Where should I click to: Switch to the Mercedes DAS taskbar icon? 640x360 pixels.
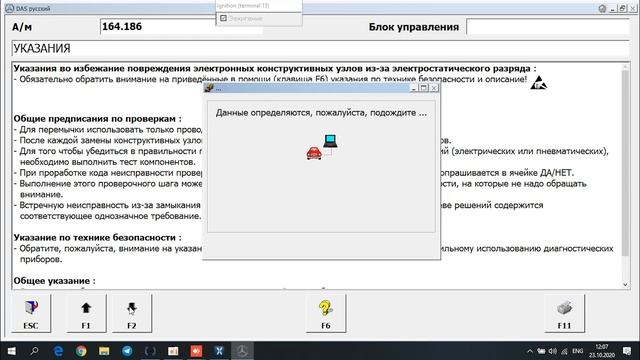(242, 351)
